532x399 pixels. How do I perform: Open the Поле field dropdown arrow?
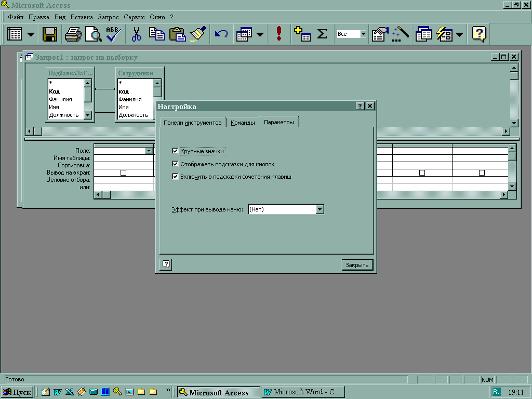(149, 151)
